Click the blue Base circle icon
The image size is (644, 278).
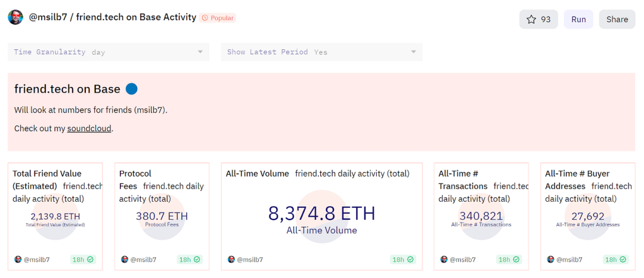pyautogui.click(x=132, y=89)
